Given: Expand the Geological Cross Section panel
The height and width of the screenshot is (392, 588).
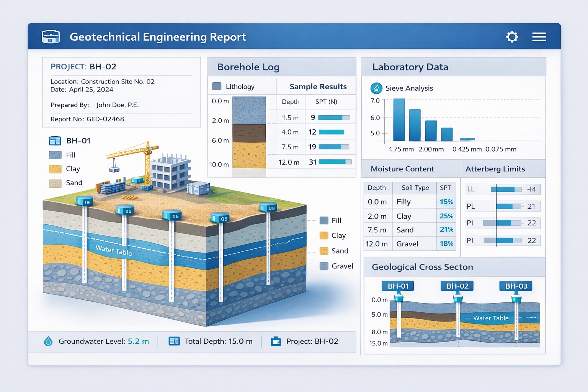Looking at the screenshot, I should [x=423, y=267].
